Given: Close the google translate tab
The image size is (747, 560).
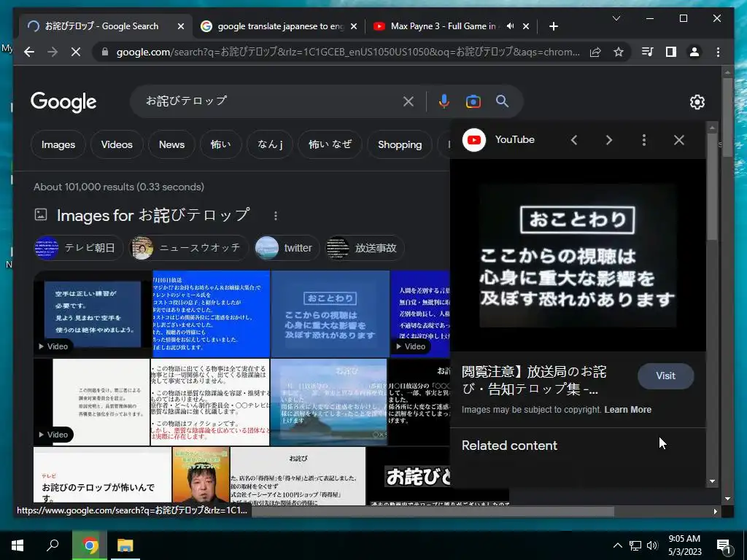Looking at the screenshot, I should [x=354, y=26].
